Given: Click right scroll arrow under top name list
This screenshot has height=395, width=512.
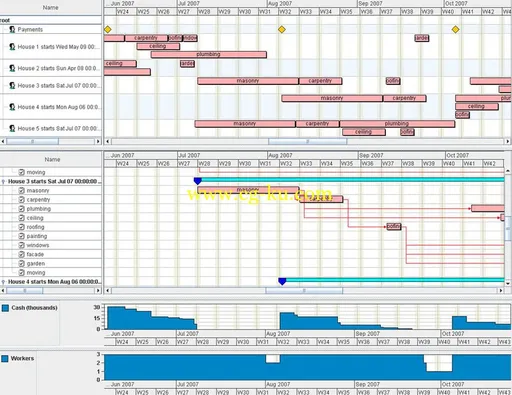Looking at the screenshot, I should pyautogui.click(x=98, y=141).
